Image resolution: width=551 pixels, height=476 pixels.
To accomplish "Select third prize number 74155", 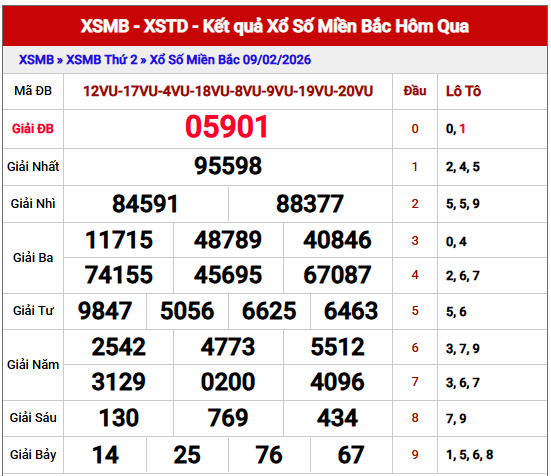I will (119, 275).
